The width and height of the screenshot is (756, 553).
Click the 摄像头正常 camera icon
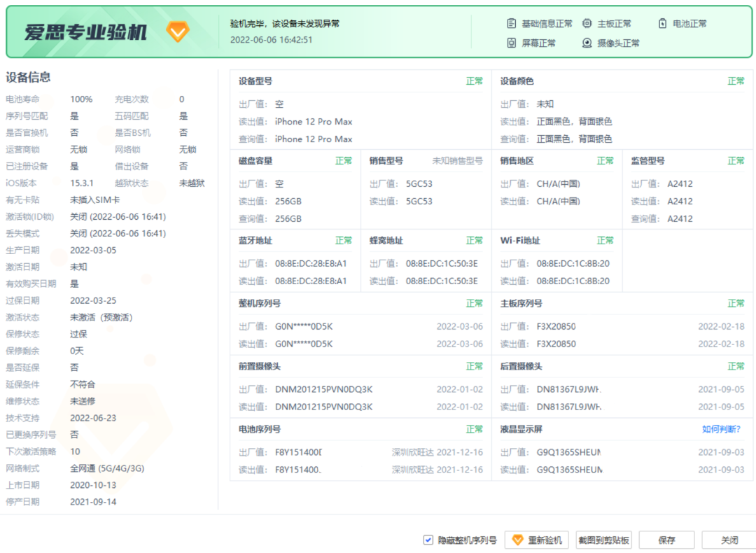coord(587,43)
